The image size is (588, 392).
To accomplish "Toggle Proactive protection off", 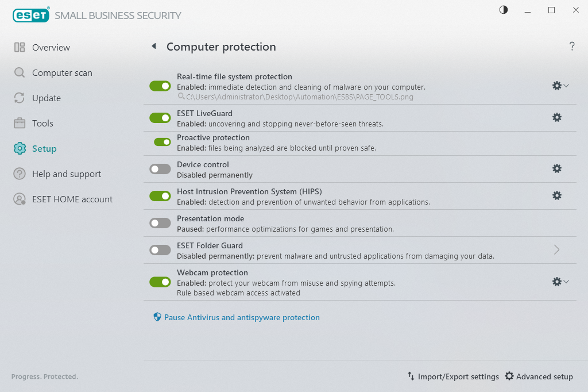I will point(163,142).
